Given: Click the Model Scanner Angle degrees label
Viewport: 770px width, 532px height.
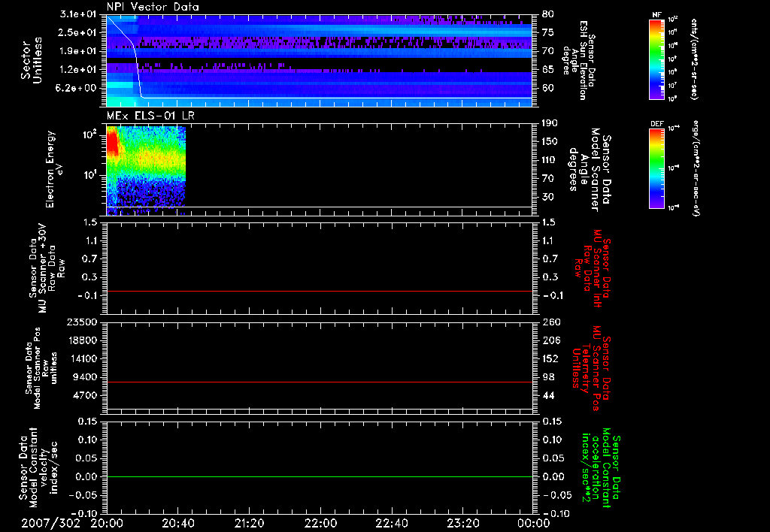Looking at the screenshot, I should pos(590,169).
